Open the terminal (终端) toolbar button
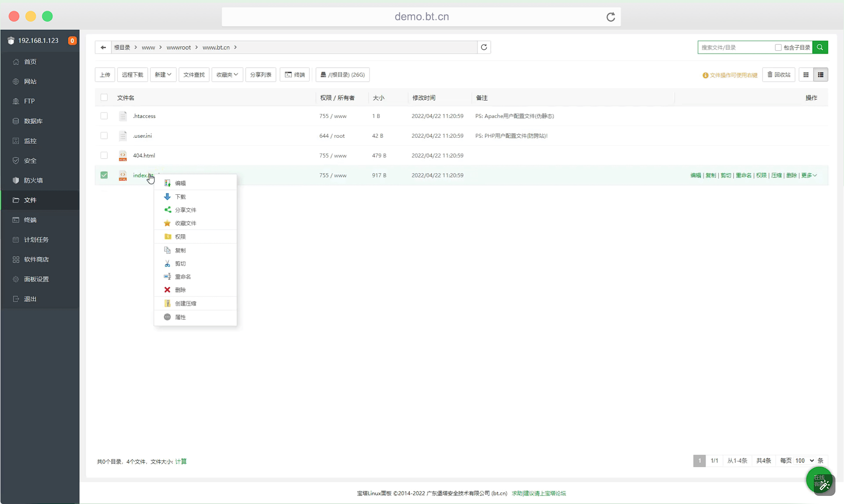 coord(295,75)
